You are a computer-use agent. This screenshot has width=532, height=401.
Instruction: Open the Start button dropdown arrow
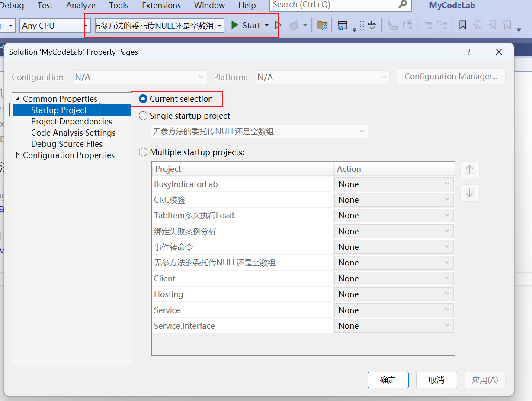coord(266,26)
